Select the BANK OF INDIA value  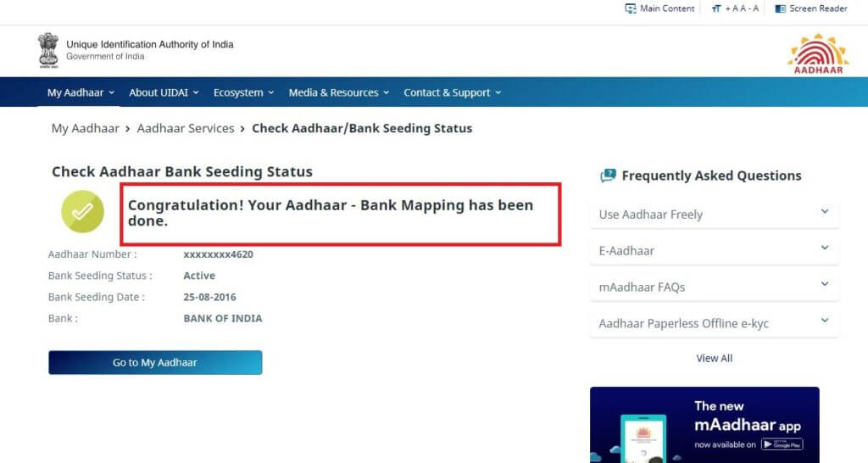pos(223,319)
